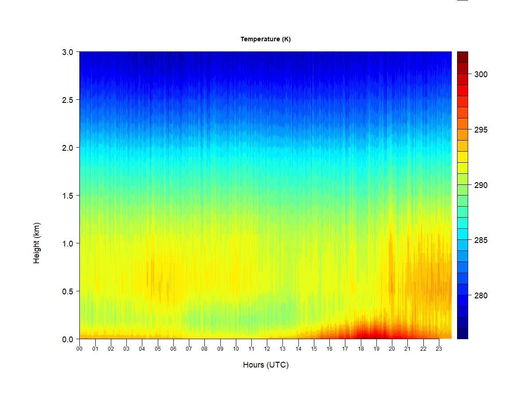Click the 295 colorbar label
The width and height of the screenshot is (532, 399).
pyautogui.click(x=481, y=130)
